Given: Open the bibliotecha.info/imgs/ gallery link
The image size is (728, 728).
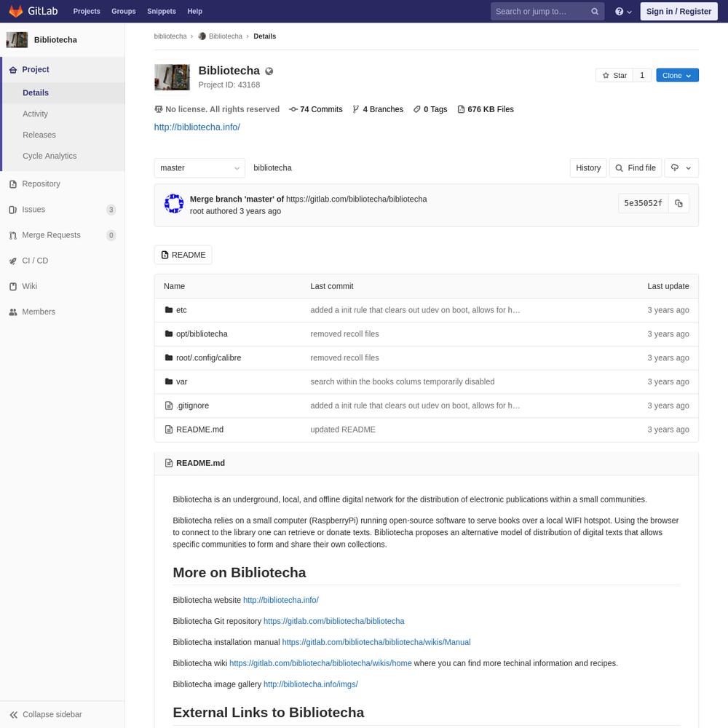Looking at the screenshot, I should point(311,684).
